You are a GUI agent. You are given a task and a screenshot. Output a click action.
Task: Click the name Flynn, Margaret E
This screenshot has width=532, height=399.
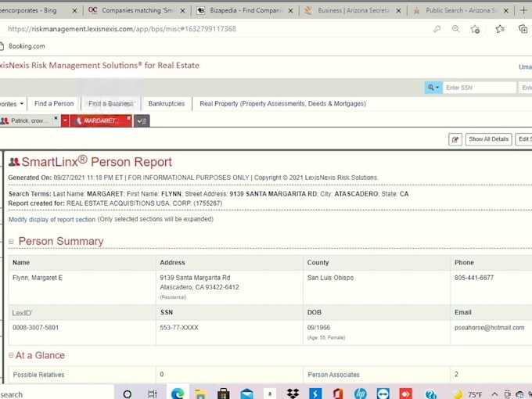click(38, 278)
